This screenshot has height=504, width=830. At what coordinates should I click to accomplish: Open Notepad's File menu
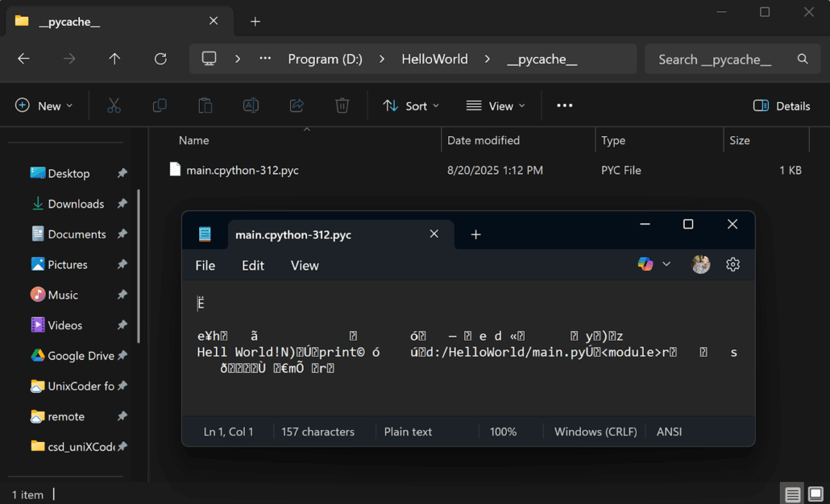[205, 266]
